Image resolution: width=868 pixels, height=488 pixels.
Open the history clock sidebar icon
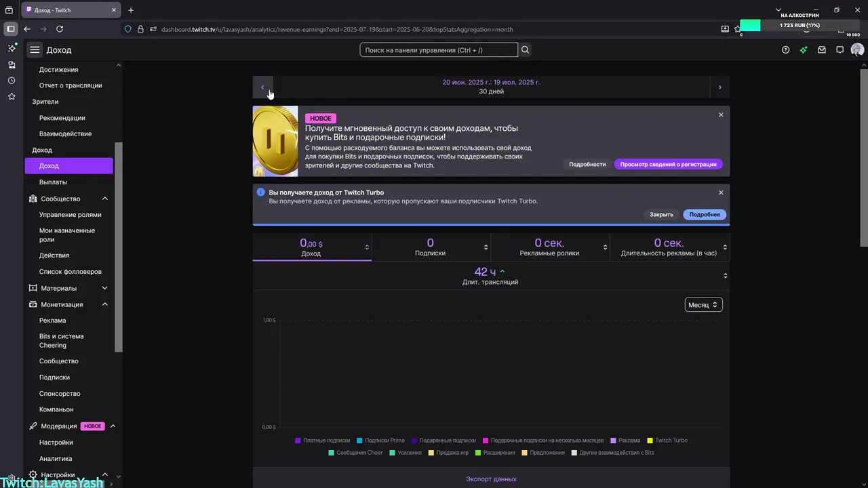click(12, 81)
